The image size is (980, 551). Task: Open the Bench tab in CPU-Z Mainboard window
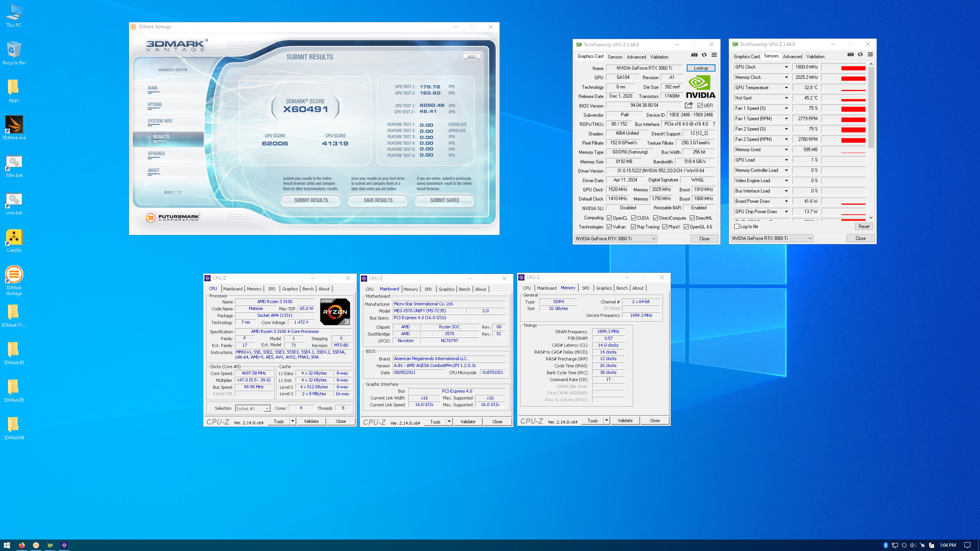[x=464, y=289]
